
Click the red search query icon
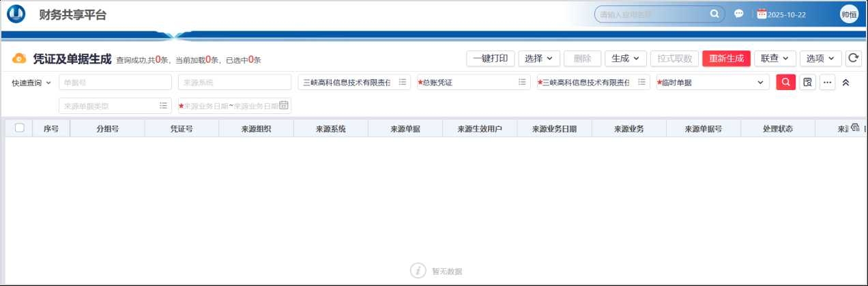pyautogui.click(x=785, y=83)
